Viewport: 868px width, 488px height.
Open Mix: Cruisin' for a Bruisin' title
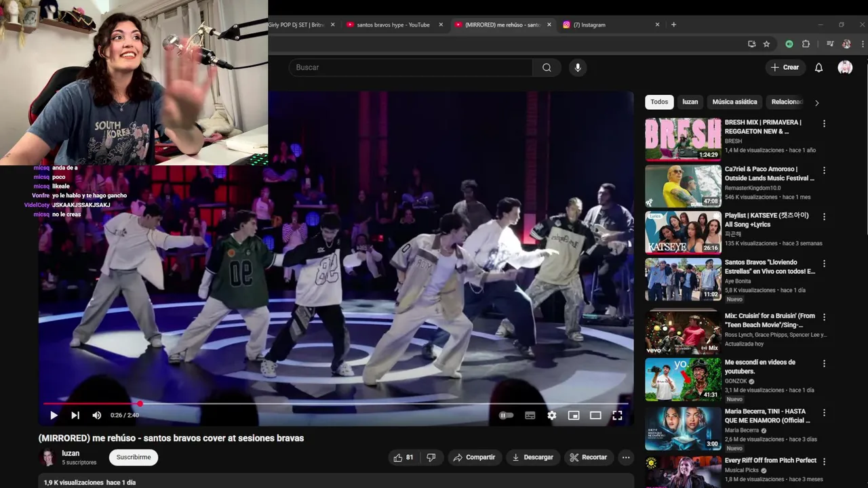770,320
